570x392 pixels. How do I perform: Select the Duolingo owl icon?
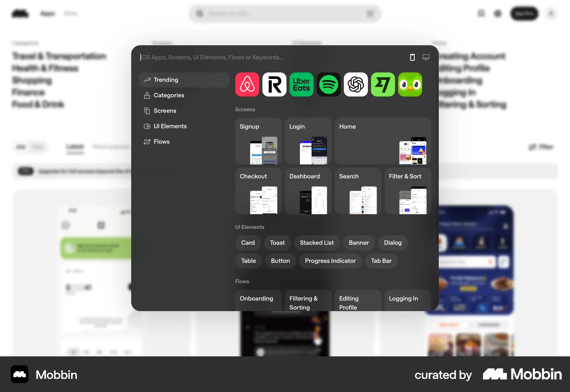tap(410, 85)
